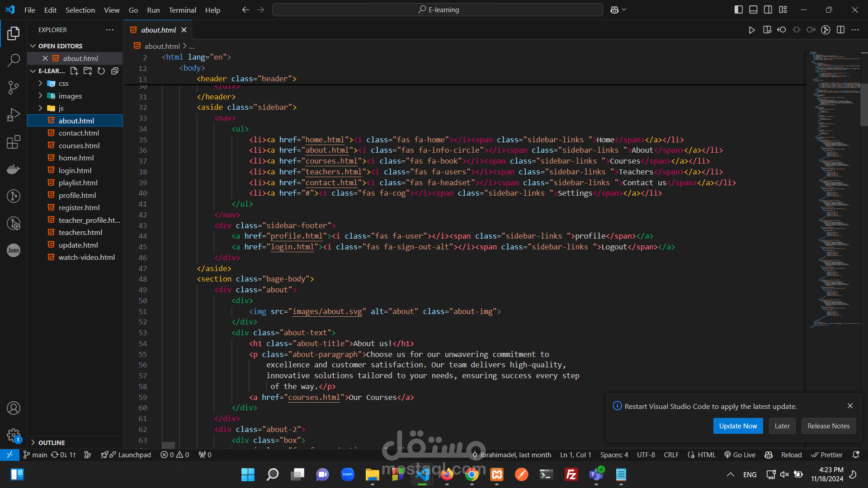Click the Run play icon in editor toolbar
Image resolution: width=868 pixels, height=488 pixels.
[x=751, y=30]
